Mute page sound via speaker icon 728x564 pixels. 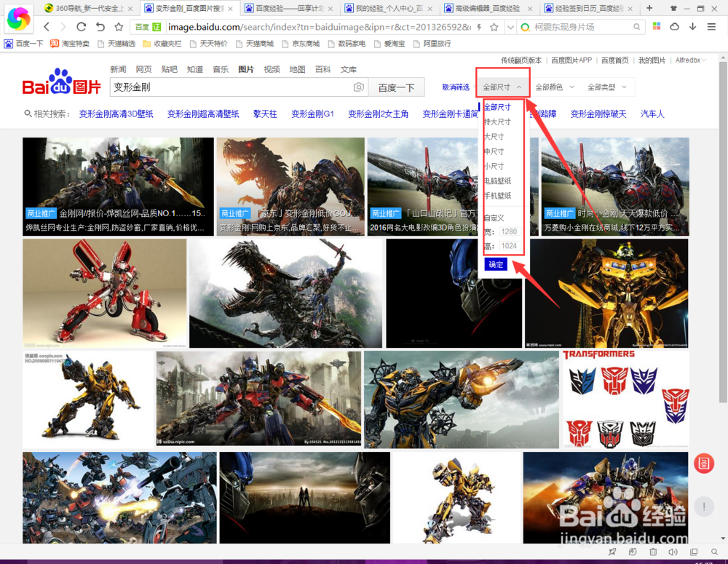(x=673, y=552)
